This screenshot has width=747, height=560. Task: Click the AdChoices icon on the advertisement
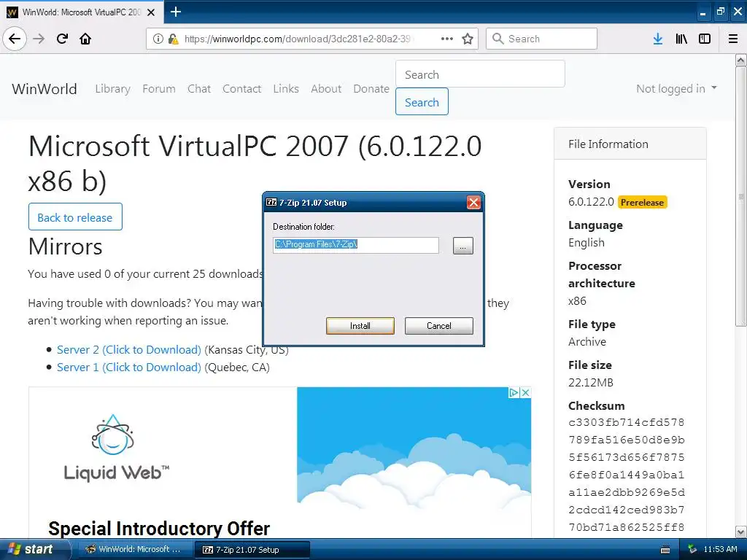[514, 392]
